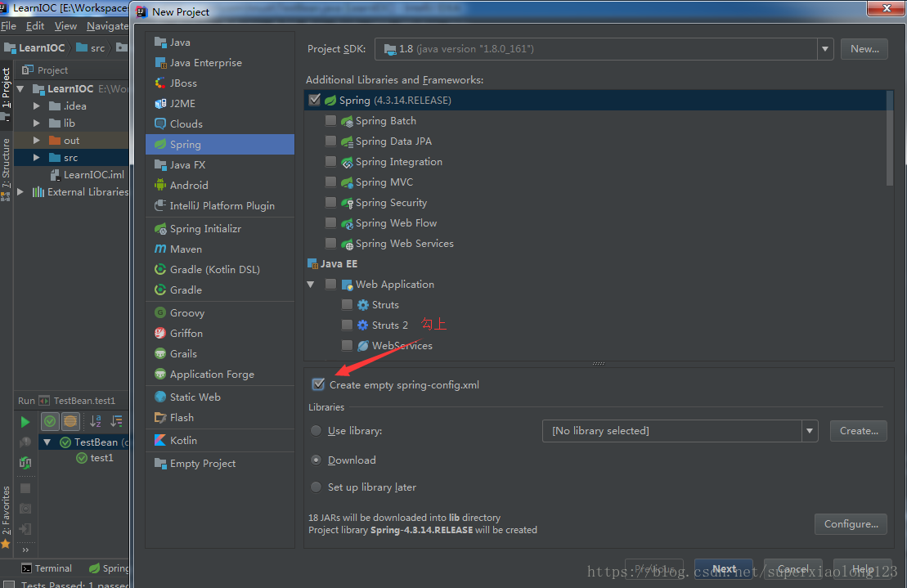The width and height of the screenshot is (907, 588).
Task: Open Navigate menu in IntelliJ
Action: (108, 26)
